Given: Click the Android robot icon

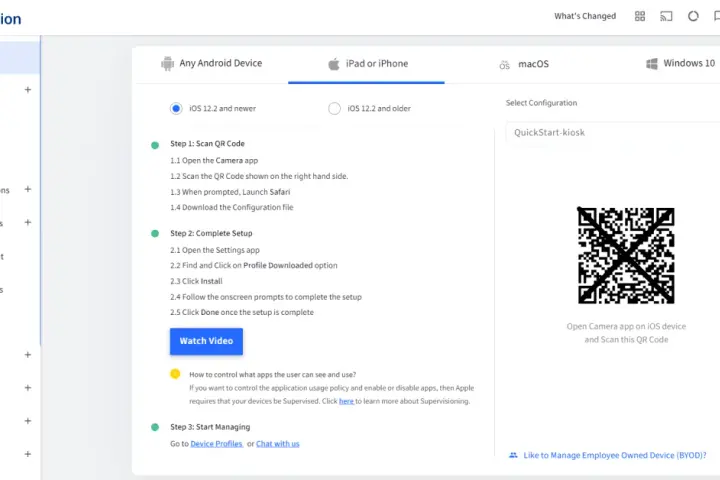Looking at the screenshot, I should point(168,63).
